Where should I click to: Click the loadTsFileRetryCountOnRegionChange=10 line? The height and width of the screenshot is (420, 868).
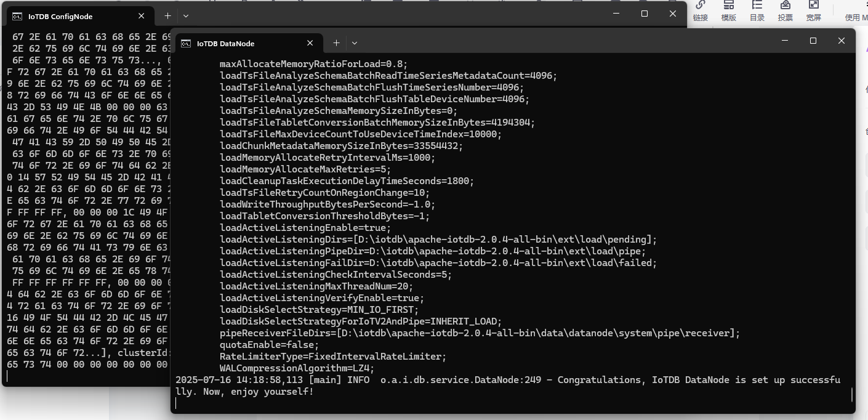coord(325,193)
